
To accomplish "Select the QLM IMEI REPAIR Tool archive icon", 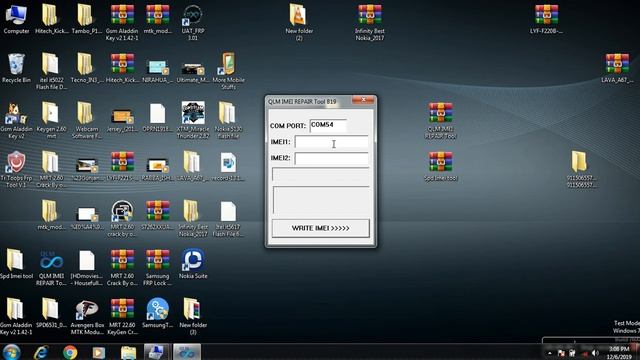I will click(440, 120).
